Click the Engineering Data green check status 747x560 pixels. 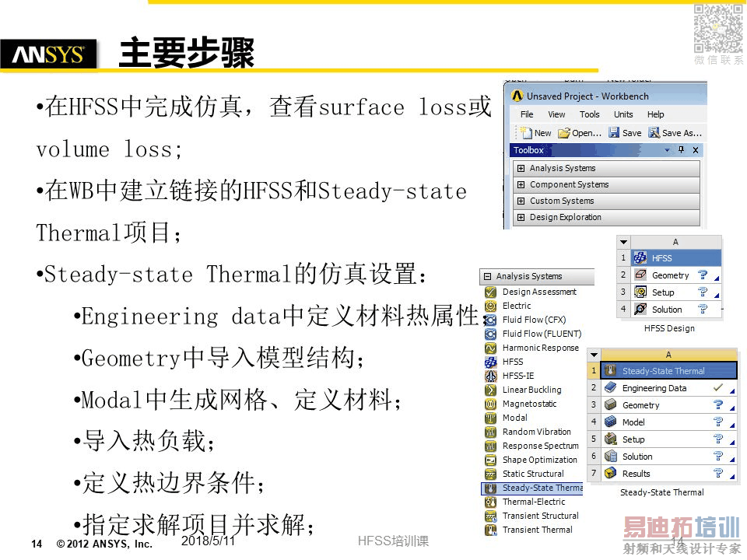(718, 387)
